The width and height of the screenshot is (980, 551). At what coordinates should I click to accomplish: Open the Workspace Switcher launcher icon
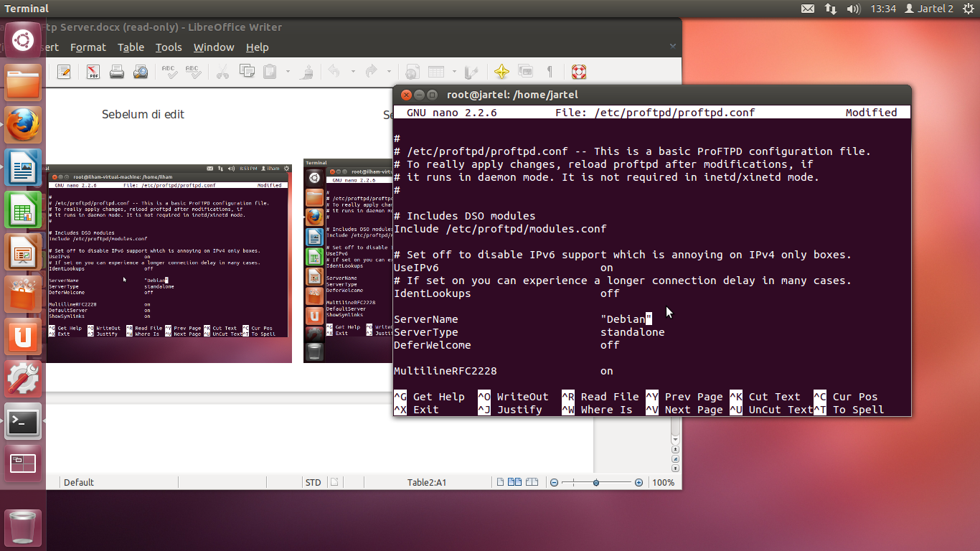[23, 465]
